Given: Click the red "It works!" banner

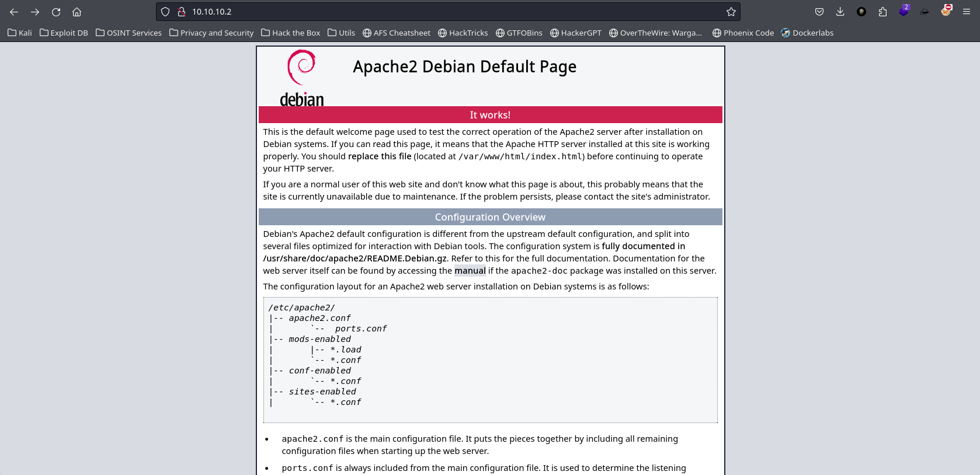Looking at the screenshot, I should pyautogui.click(x=491, y=115).
